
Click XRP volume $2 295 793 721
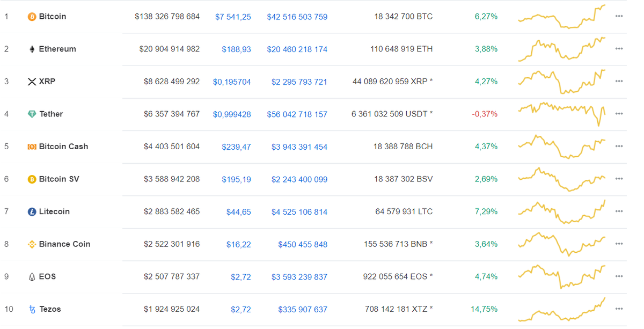tap(299, 82)
